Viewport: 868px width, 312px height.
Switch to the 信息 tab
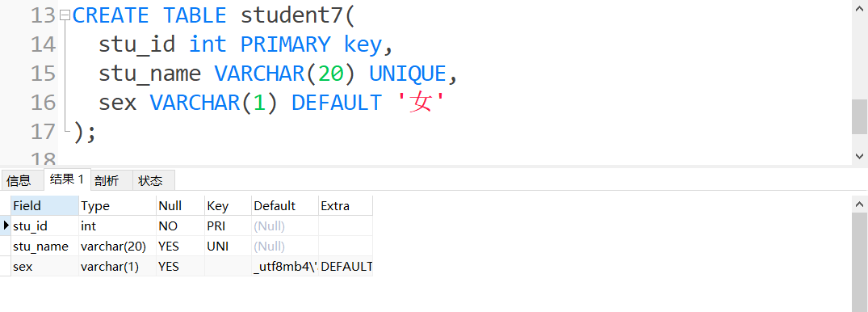coord(19,181)
